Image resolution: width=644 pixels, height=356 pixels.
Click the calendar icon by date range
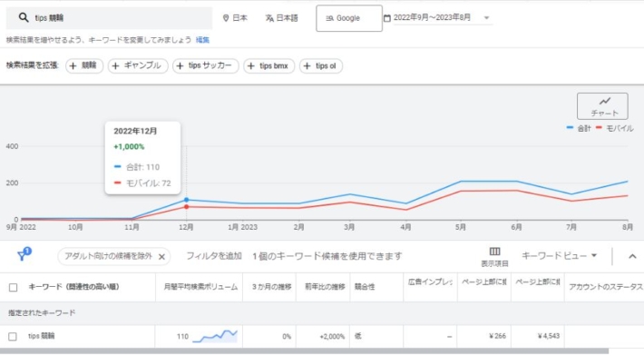[x=387, y=18]
